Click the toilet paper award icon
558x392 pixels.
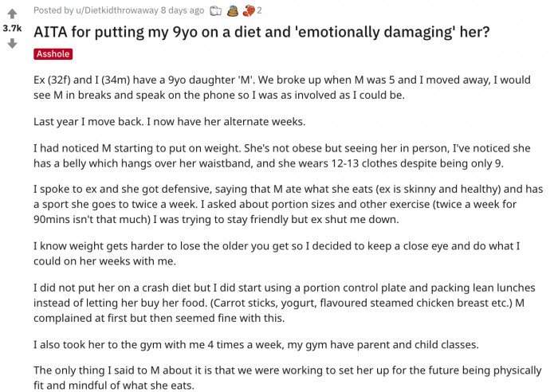pyautogui.click(x=215, y=11)
